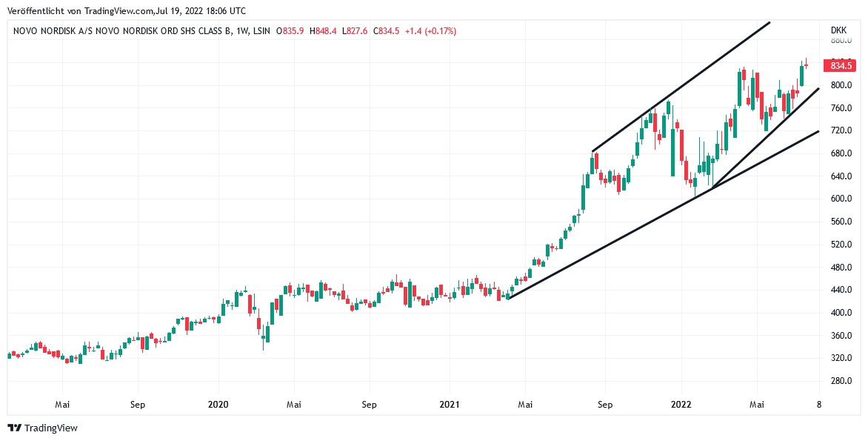868x441 pixels.
Task: Select the 1W interval in legend
Action: pyautogui.click(x=241, y=31)
